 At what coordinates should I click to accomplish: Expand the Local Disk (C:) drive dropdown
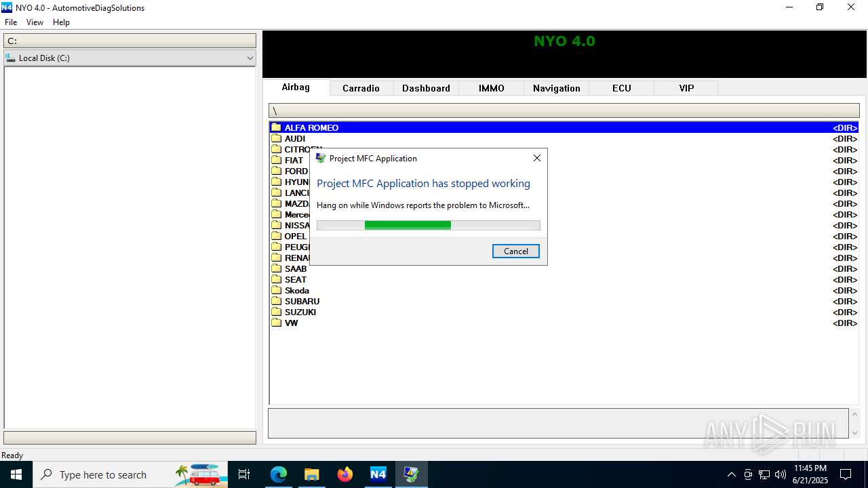(250, 58)
